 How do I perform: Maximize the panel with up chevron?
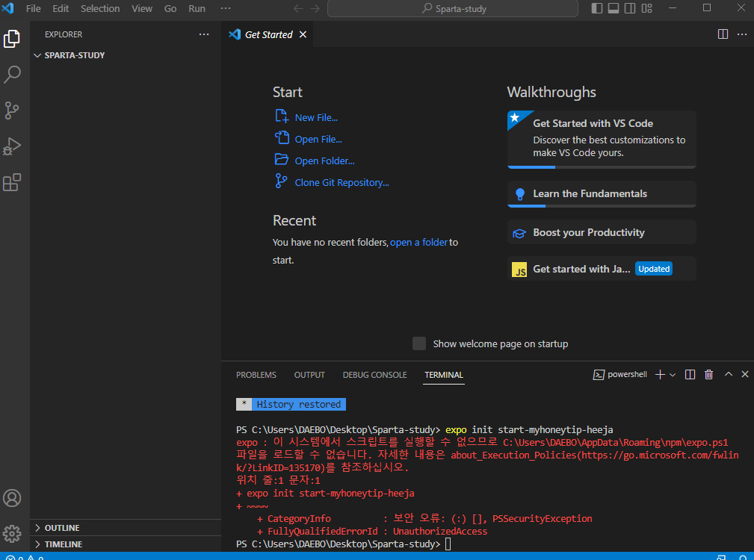click(x=729, y=374)
